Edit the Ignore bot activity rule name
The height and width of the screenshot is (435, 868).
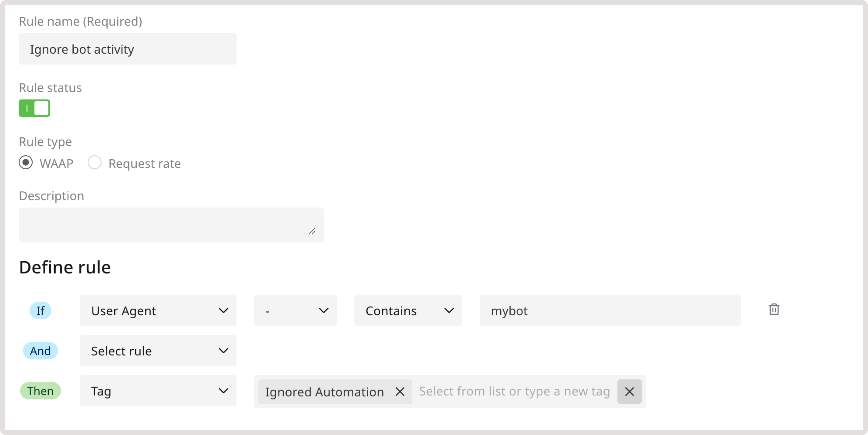coord(127,49)
